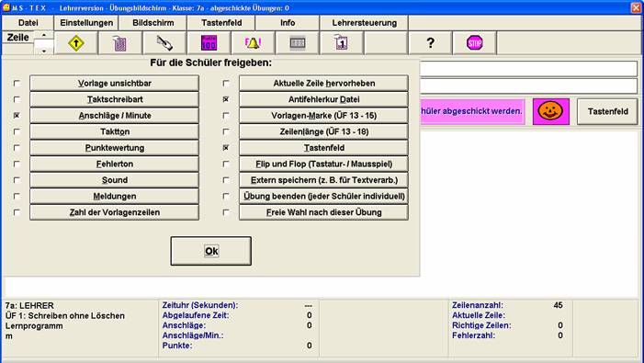Click the MS-TEX smiley title bar icon
The width and height of the screenshot is (644, 363).
click(x=6, y=7)
